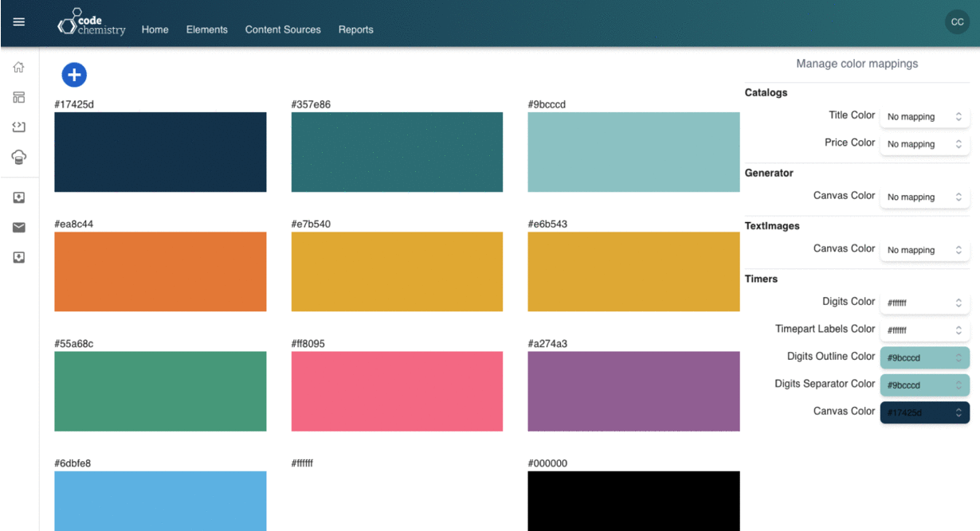980x531 pixels.
Task: Open the dashboard layout icon in the sidebar
Action: [x=18, y=96]
